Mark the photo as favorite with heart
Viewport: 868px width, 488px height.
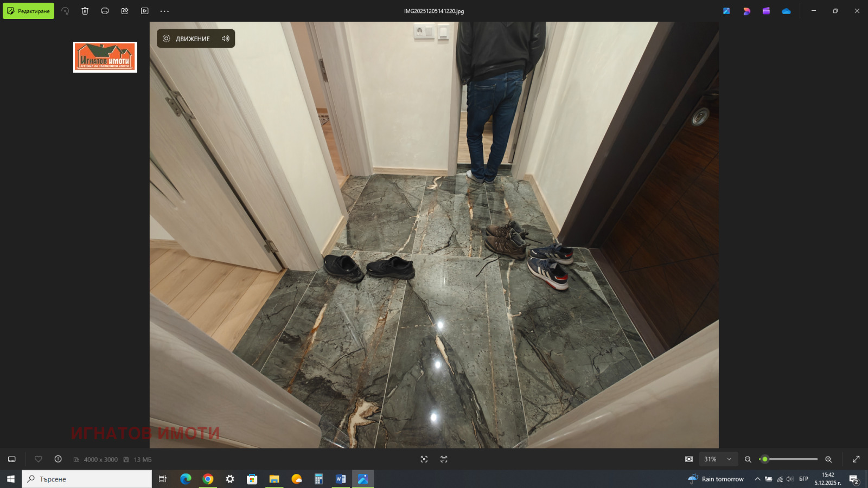(x=39, y=459)
